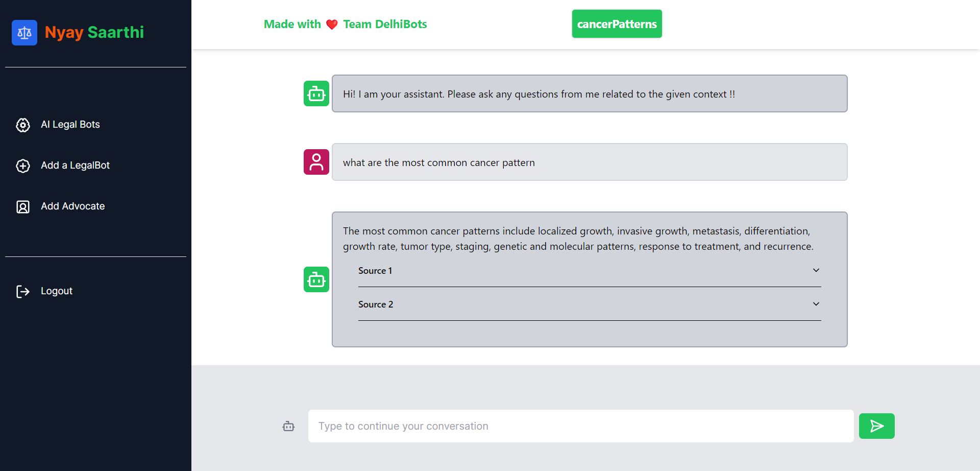Focus the conversation message input field
Screen dimensions: 980x471
[x=581, y=426]
